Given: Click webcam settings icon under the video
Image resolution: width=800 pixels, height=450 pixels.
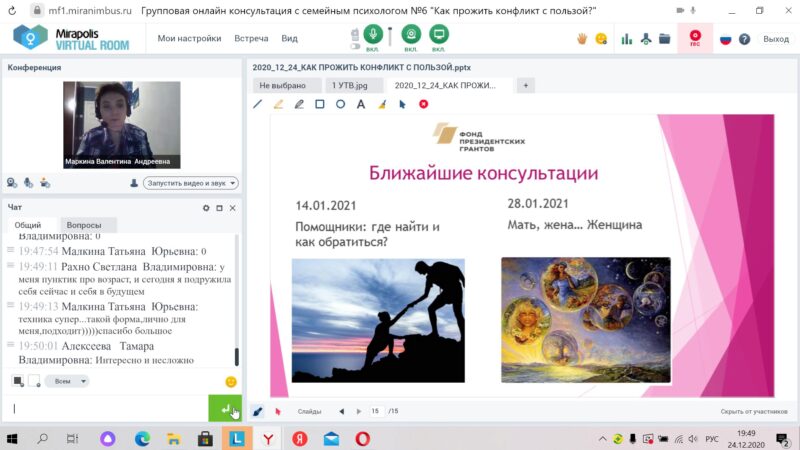Looking at the screenshot, I should (12, 183).
